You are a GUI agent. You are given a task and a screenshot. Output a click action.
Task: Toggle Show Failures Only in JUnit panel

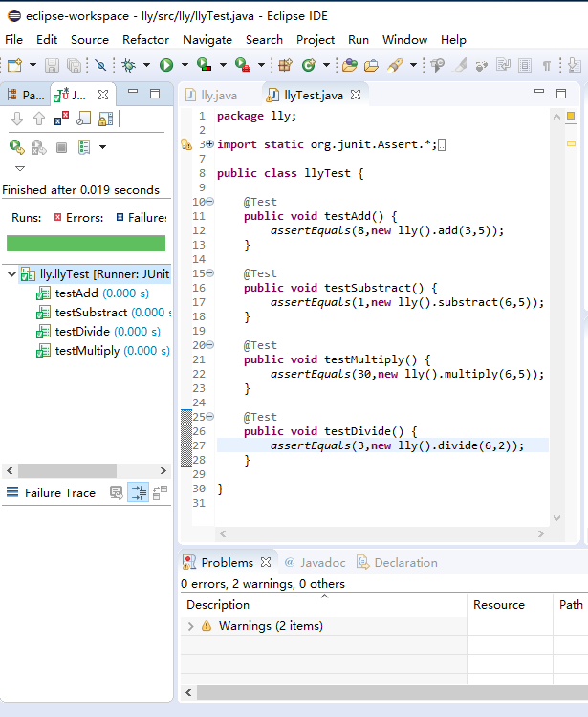(x=62, y=119)
